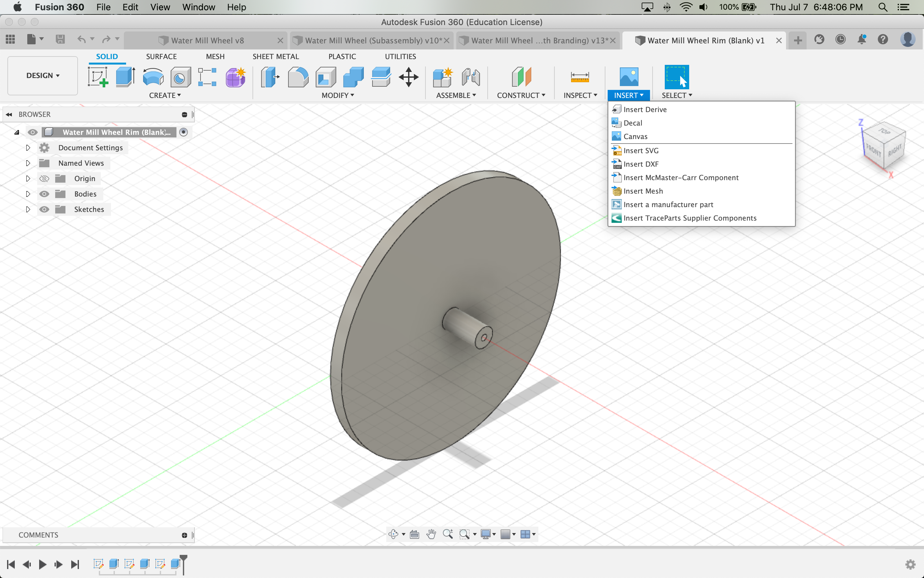Click the Redo arrow
Image resolution: width=924 pixels, height=578 pixels.
[x=106, y=39]
